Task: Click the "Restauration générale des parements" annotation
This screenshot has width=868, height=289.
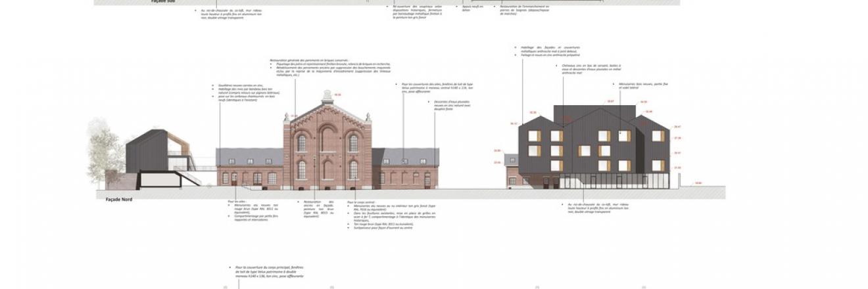Action: 309,67
